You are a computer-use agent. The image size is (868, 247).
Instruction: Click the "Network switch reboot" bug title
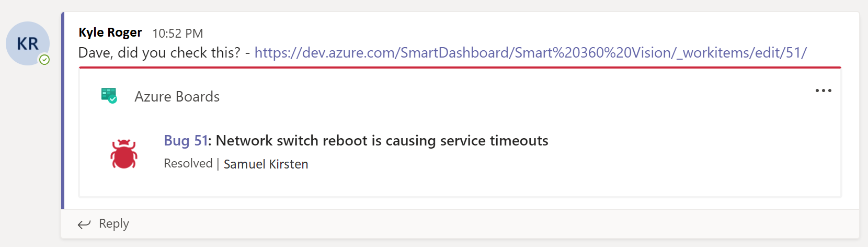click(382, 141)
